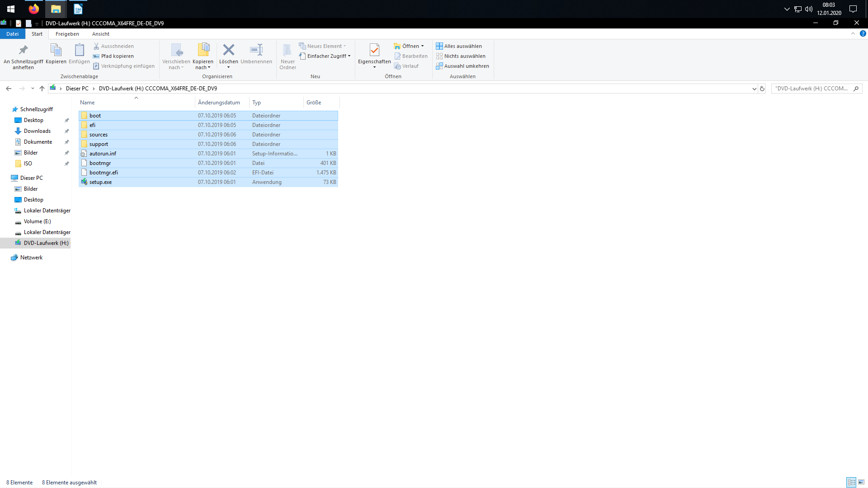Image resolution: width=868 pixels, height=488 pixels.
Task: Click the volume speaker tray icon
Action: 809,9
